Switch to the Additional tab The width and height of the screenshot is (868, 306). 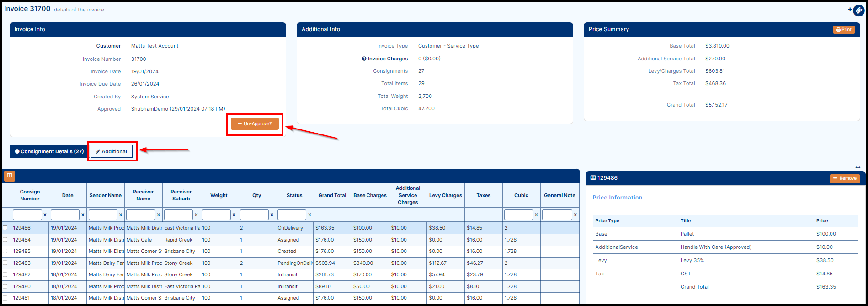point(112,151)
